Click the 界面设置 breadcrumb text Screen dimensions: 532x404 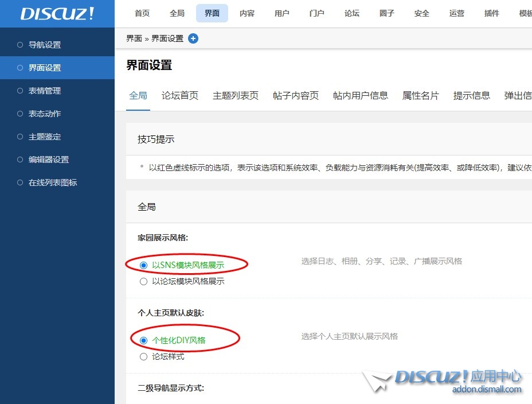[167, 38]
